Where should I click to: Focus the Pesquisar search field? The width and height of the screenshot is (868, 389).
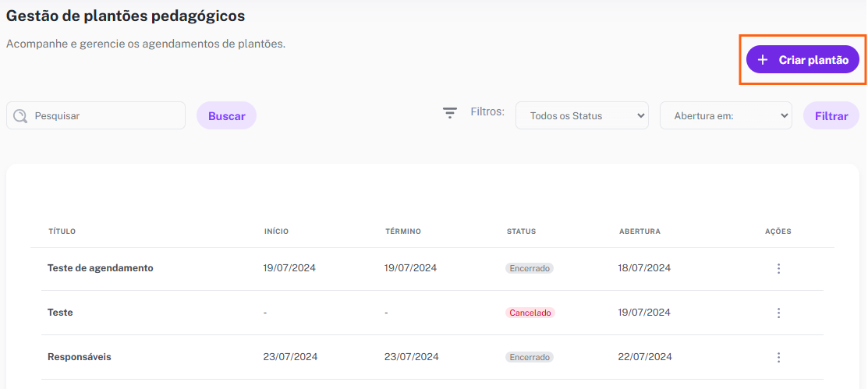(96, 115)
